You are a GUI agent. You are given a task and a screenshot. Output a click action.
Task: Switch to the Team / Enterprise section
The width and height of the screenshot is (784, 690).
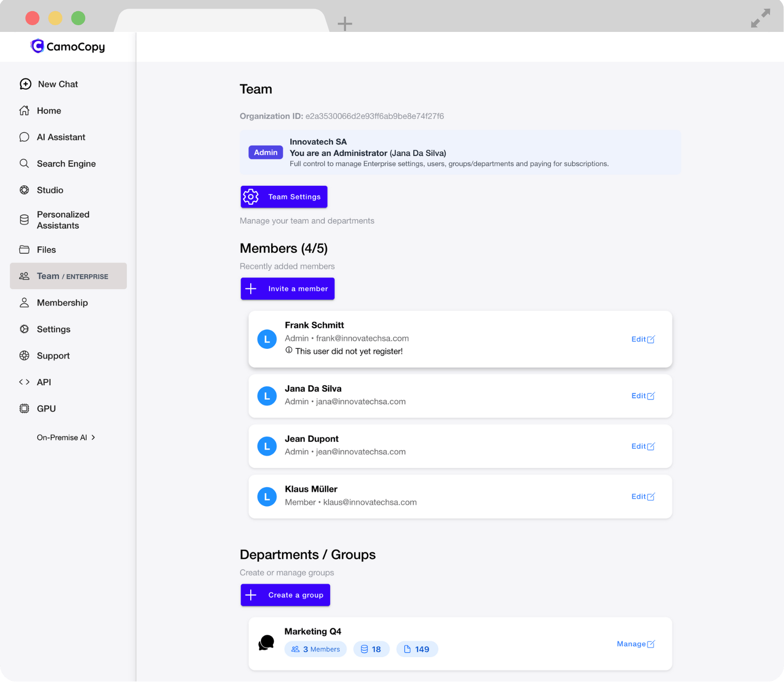(68, 276)
